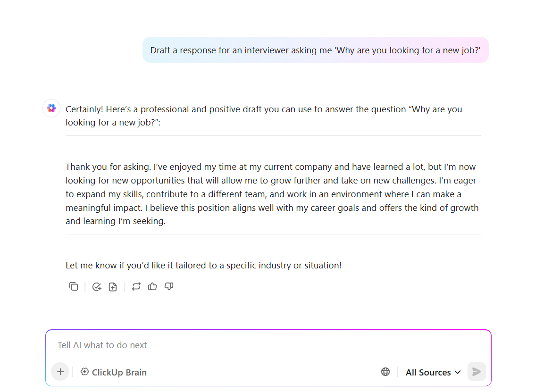535x392 pixels.
Task: Click the ClickUp AI avatar icon
Action: (51, 108)
